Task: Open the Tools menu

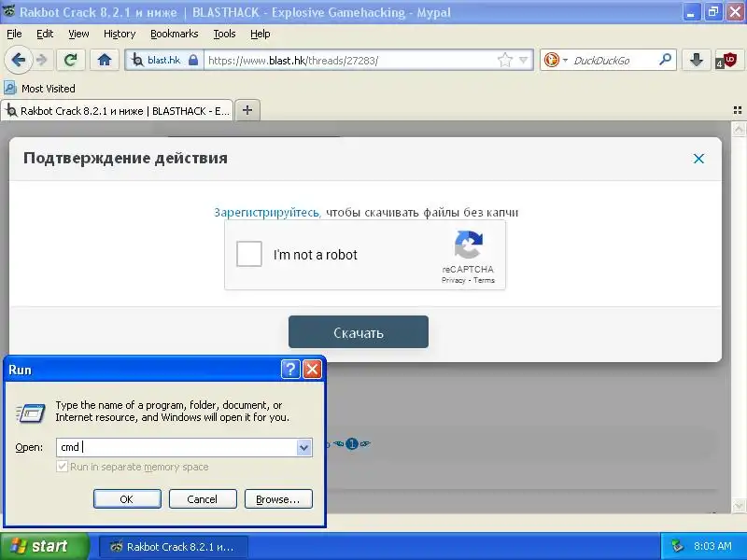Action: [224, 34]
